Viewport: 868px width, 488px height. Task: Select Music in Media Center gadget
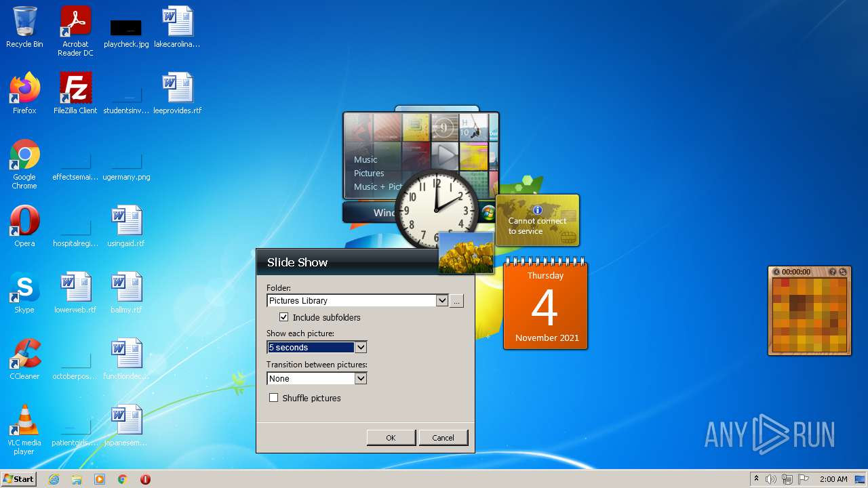pyautogui.click(x=366, y=159)
